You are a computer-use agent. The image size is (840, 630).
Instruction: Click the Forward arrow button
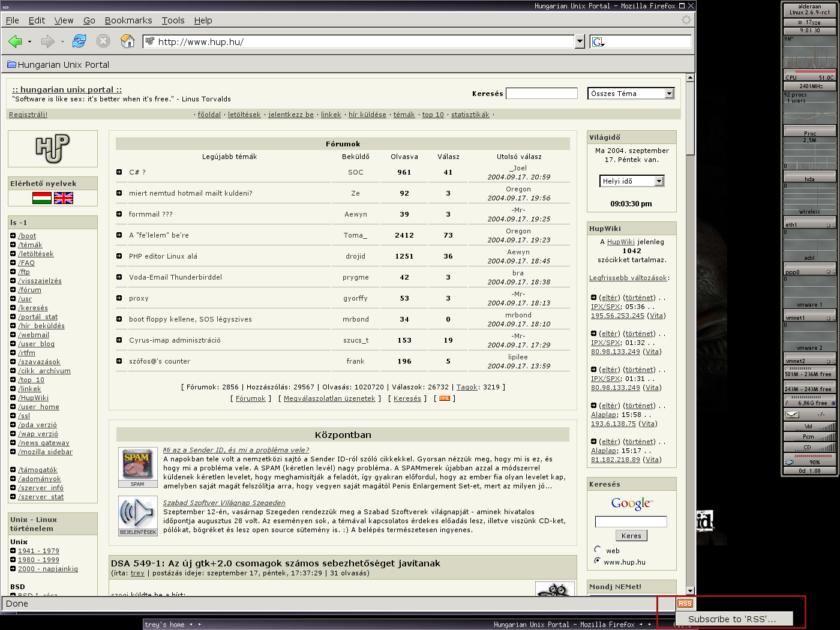coord(48,41)
